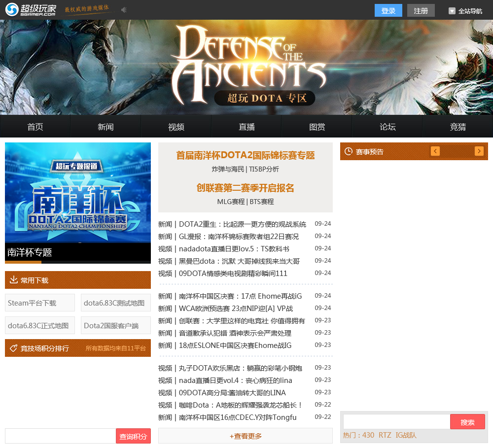The width and height of the screenshot is (493, 448).
Task: Open the 竞猜 navigation tab
Action: pyautogui.click(x=458, y=127)
